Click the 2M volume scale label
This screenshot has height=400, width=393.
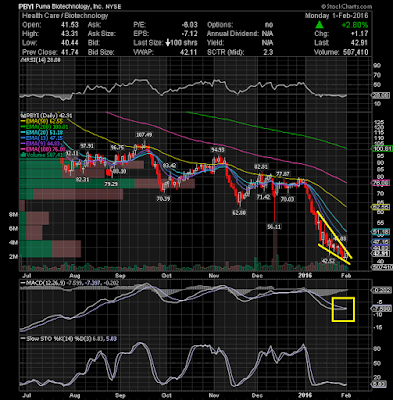pos(13,257)
